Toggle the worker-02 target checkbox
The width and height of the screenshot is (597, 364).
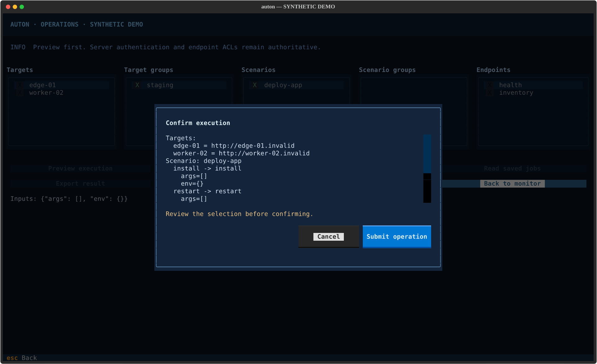(x=20, y=93)
